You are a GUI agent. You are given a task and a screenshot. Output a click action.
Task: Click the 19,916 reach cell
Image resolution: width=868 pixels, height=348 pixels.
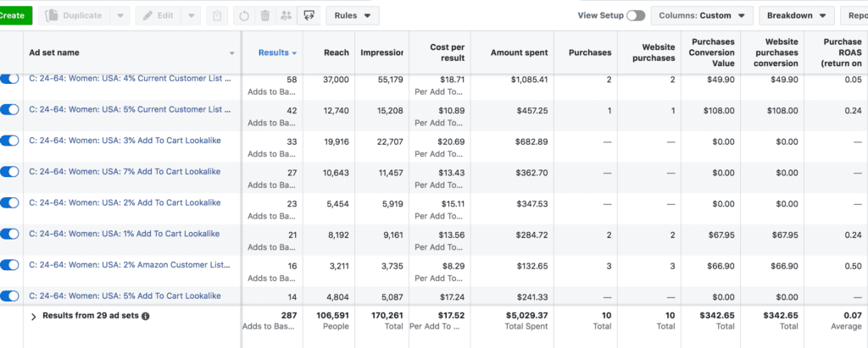click(336, 141)
